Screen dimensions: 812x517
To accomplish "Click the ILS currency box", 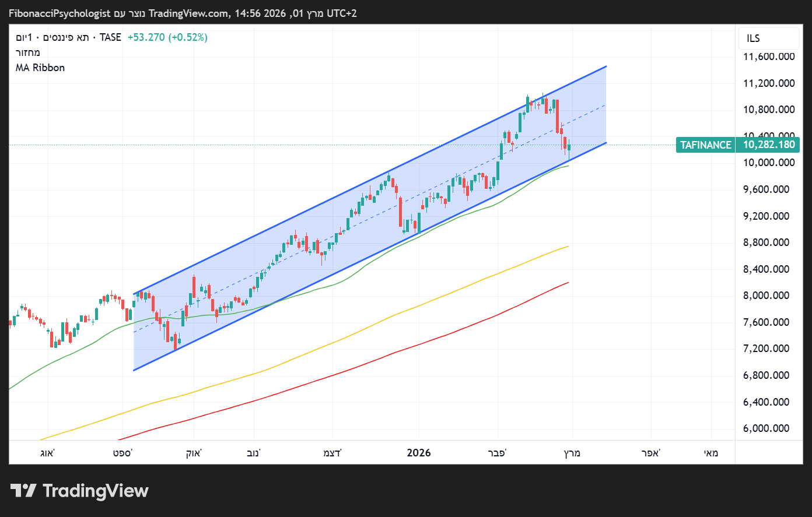I will coord(768,38).
